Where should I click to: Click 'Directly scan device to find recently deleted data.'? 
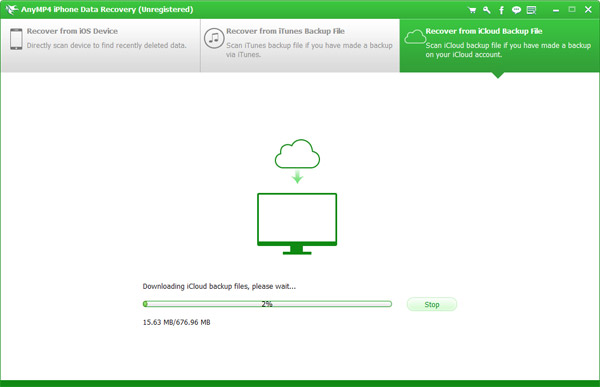tap(106, 46)
